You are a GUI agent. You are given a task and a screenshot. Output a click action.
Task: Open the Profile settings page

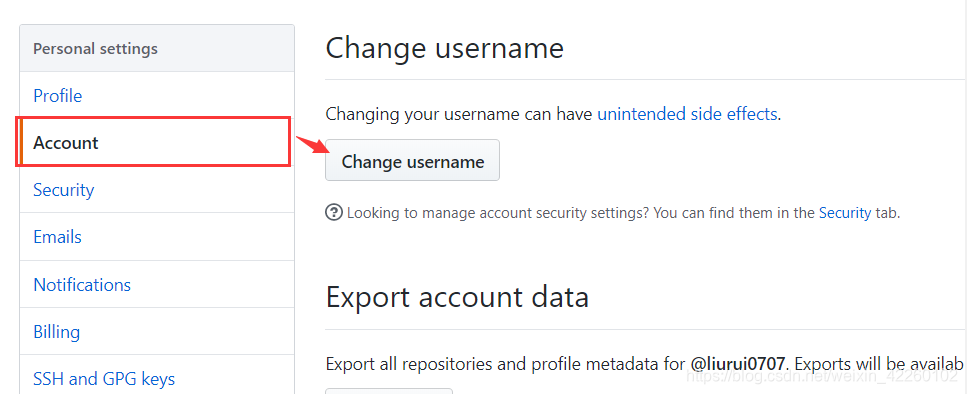coord(57,96)
